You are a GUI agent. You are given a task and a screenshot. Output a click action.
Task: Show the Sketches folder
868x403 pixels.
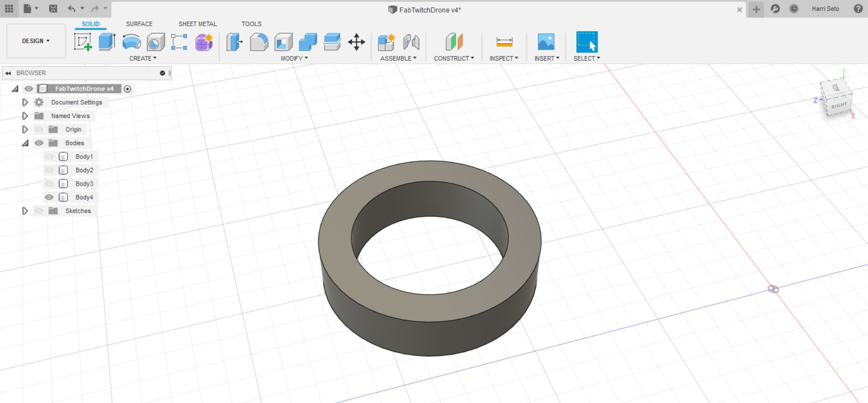[x=39, y=211]
